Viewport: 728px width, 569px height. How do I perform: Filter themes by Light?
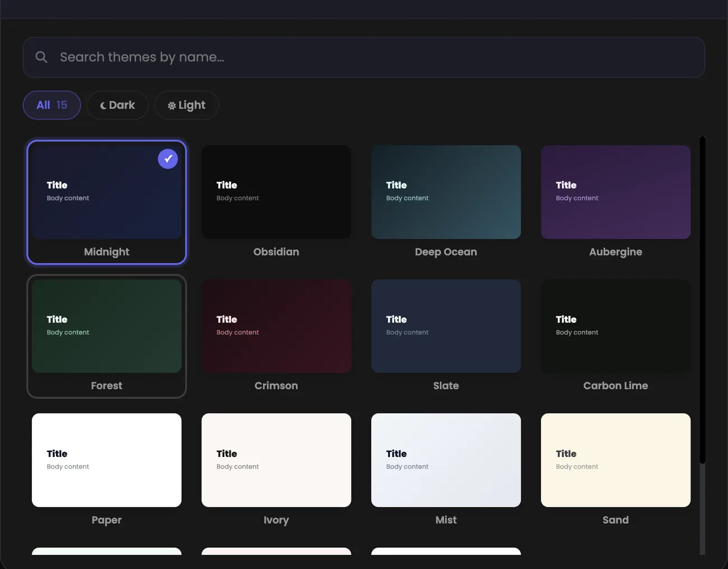pos(186,105)
